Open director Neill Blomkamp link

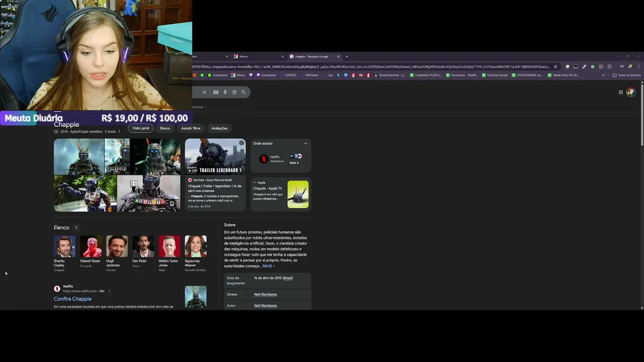[x=266, y=295]
